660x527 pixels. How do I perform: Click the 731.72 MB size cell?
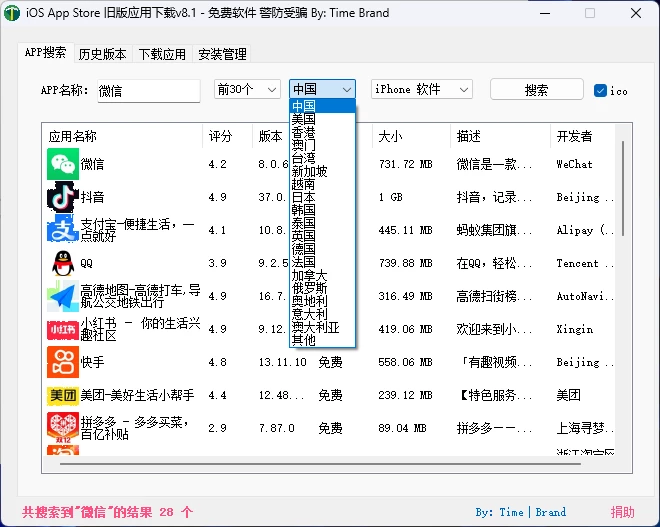(x=405, y=164)
